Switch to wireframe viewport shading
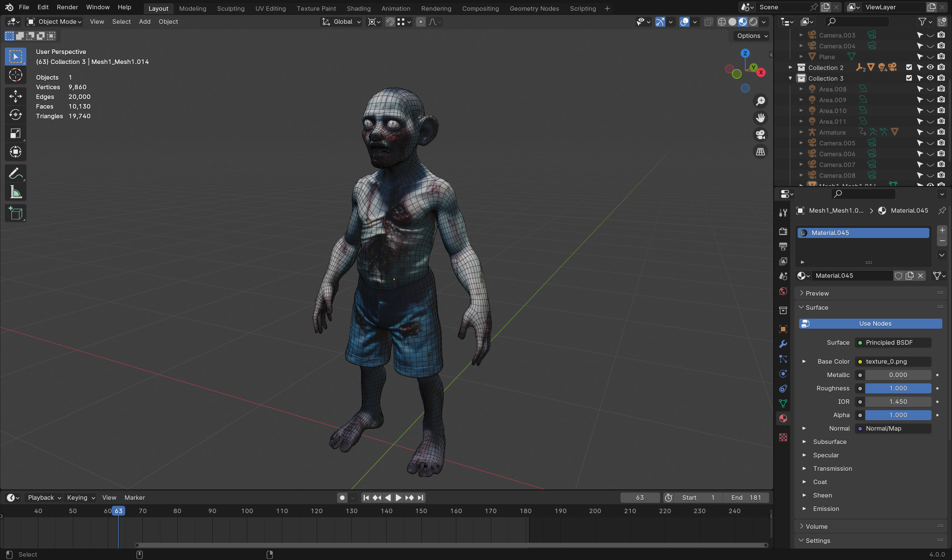 [x=721, y=22]
